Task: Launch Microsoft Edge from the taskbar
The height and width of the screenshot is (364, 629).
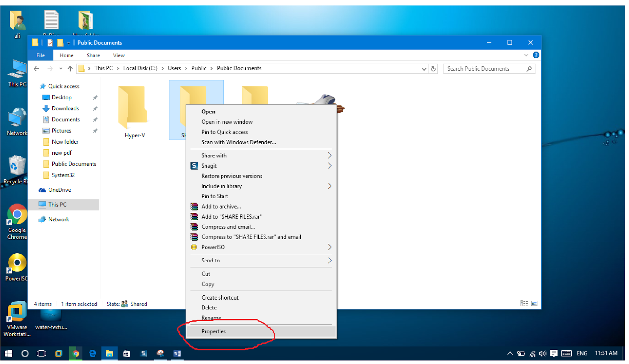Action: 92,353
